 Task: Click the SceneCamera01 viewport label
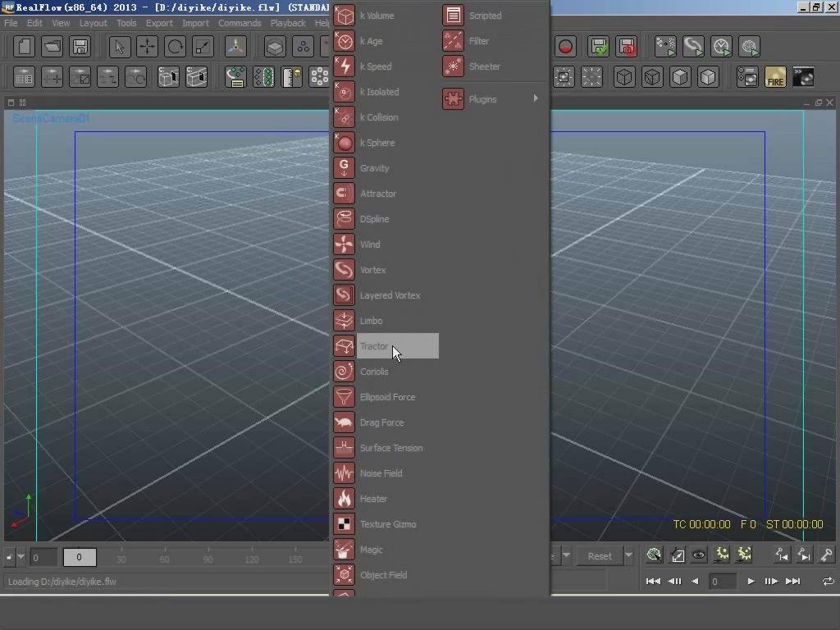[51, 118]
